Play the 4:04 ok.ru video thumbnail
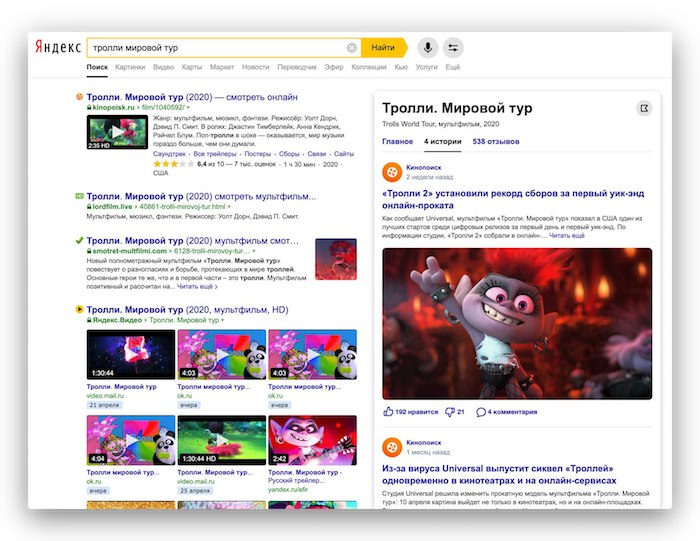Screen dimensions: 700x541 131,440
